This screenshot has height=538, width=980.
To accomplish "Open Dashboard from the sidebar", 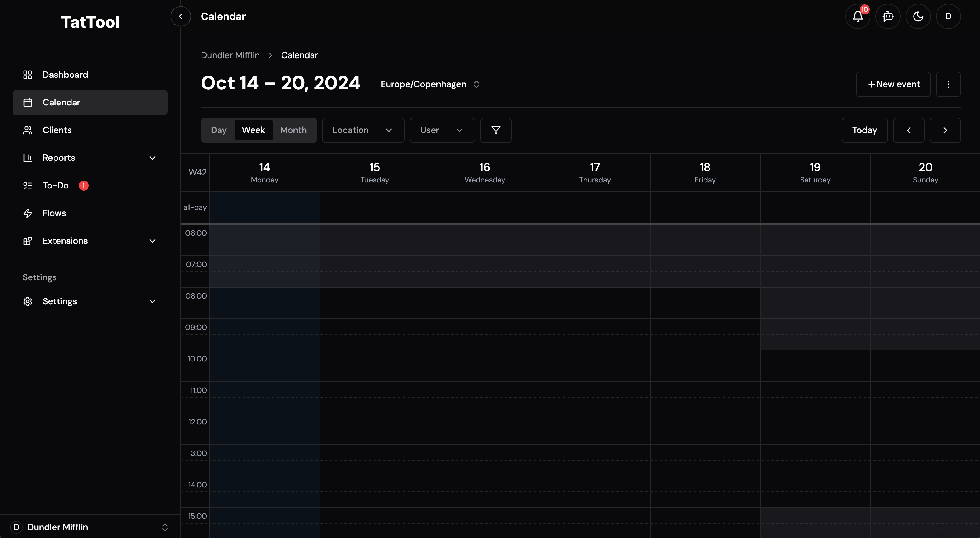I will point(90,75).
